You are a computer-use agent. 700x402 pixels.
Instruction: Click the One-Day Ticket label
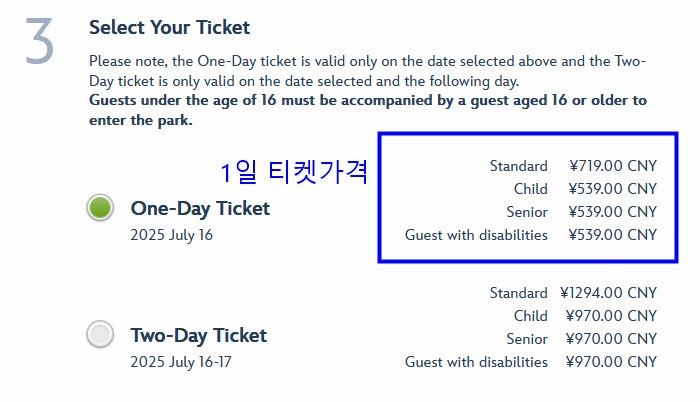(x=200, y=208)
